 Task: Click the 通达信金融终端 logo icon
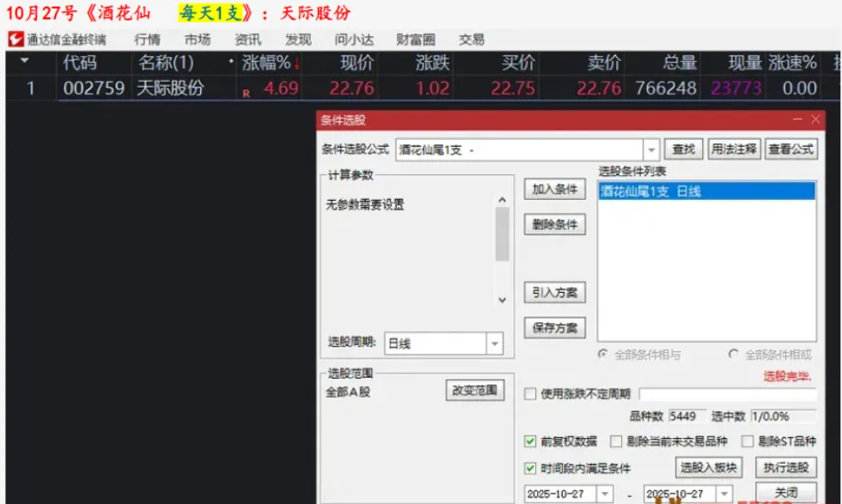15,39
